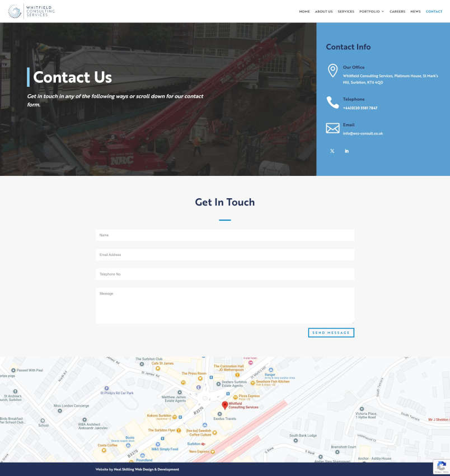450x476 pixels.
Task: Click the St Philip's Rd Car Park marker
Action: tap(106, 388)
